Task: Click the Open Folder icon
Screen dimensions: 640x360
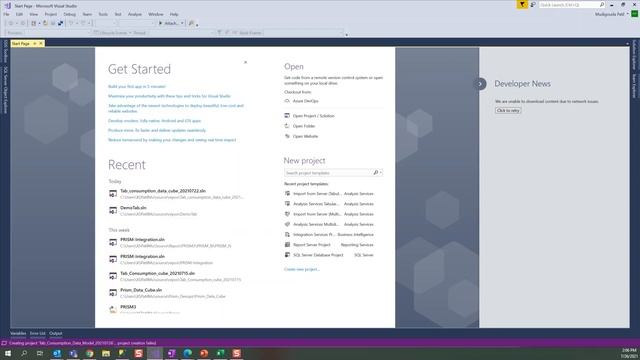Action: point(287,126)
